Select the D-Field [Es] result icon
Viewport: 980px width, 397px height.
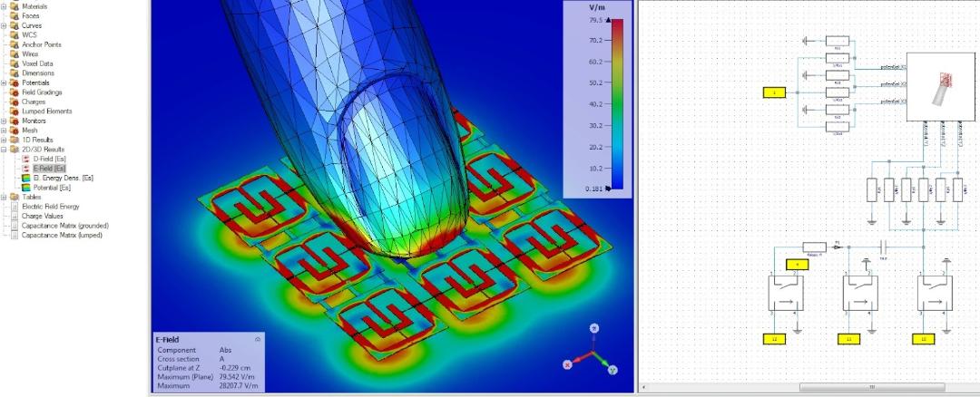coord(25,160)
